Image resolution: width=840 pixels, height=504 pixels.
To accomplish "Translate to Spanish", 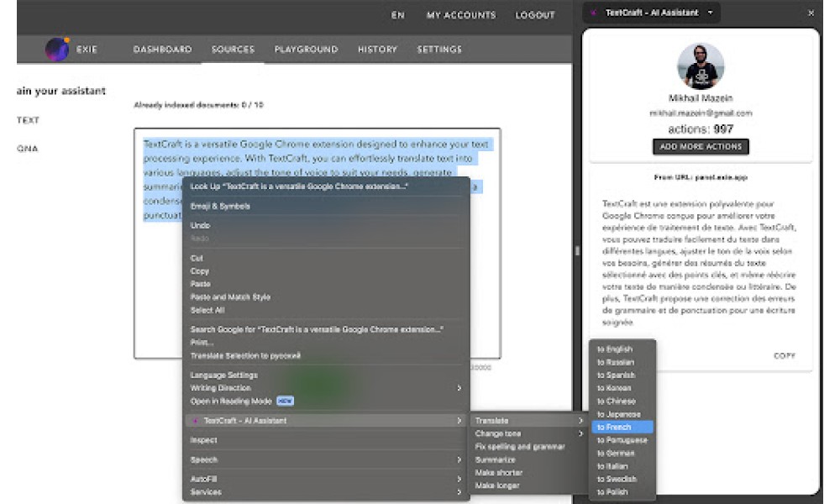I will pos(622,375).
